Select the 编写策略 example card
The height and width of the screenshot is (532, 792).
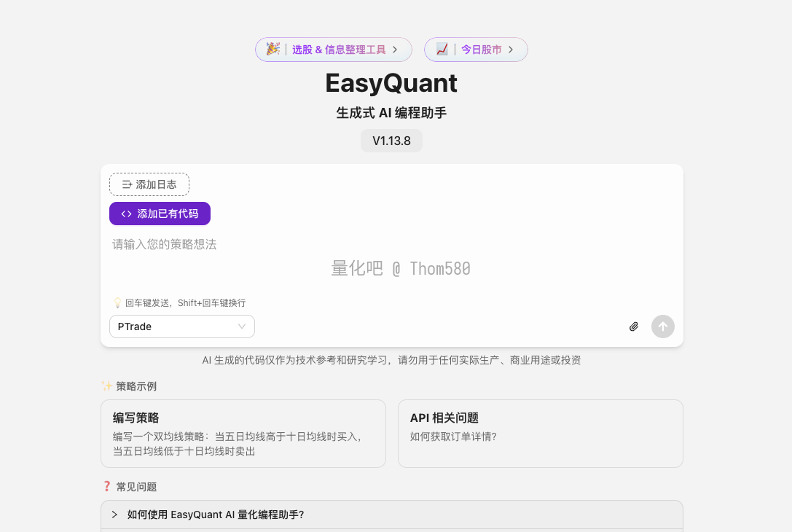243,433
